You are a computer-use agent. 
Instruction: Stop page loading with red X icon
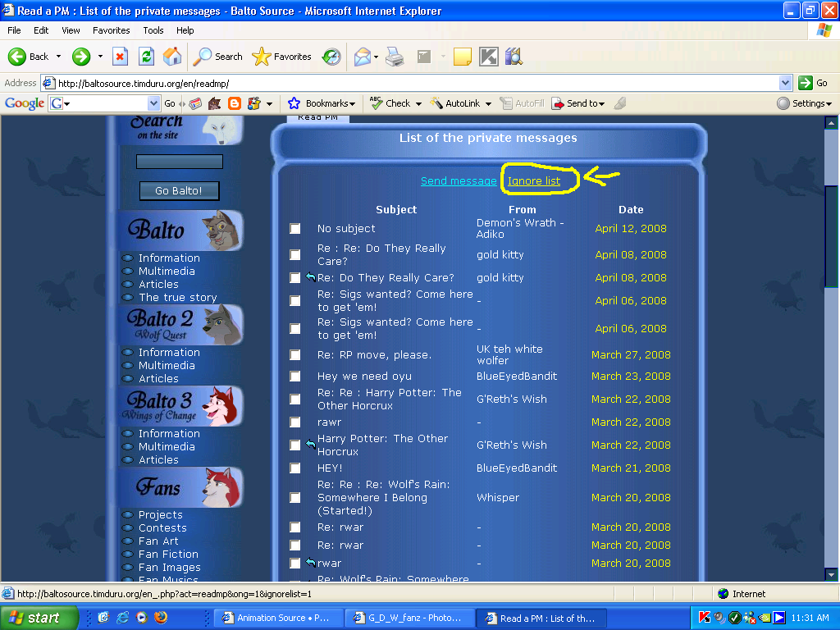point(120,57)
